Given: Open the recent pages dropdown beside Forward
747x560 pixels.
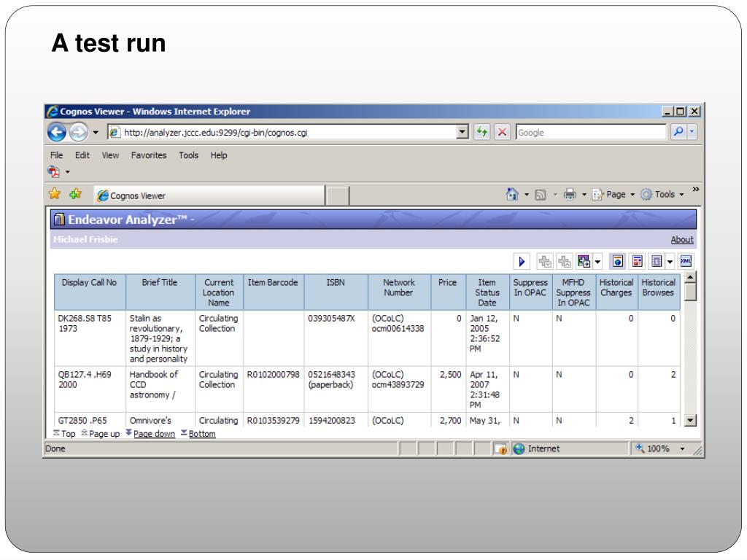Looking at the screenshot, I should point(96,133).
